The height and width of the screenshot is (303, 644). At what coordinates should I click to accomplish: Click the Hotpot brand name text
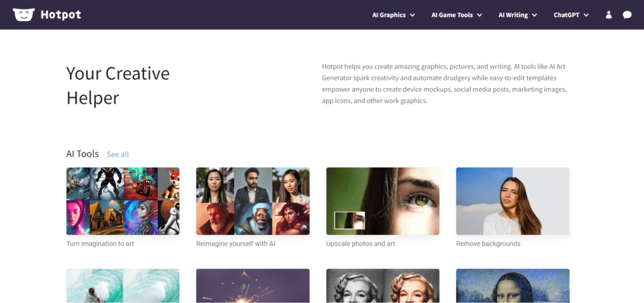click(x=61, y=15)
